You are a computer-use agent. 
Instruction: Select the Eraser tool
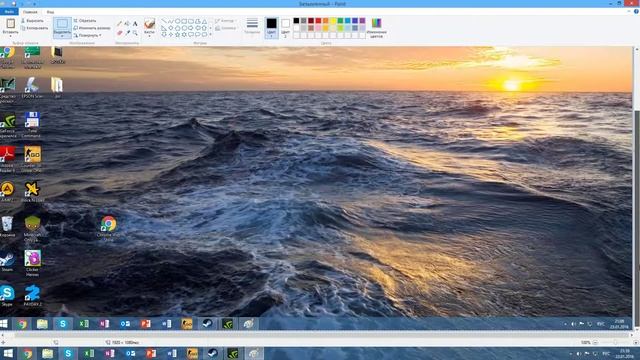[120, 32]
